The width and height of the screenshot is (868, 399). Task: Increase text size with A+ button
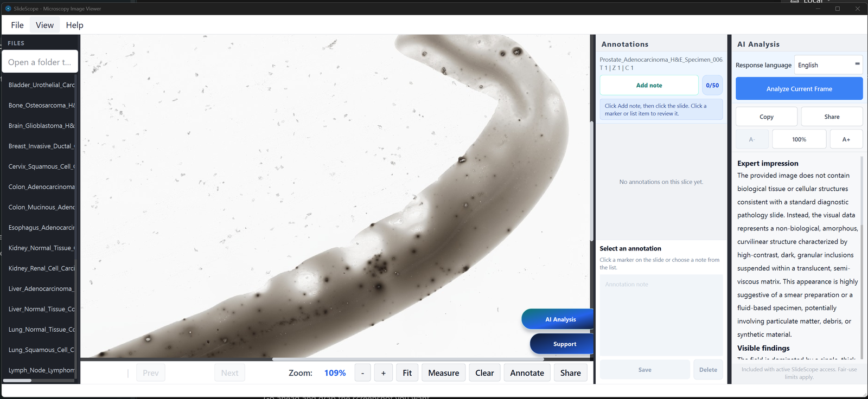[x=846, y=139]
